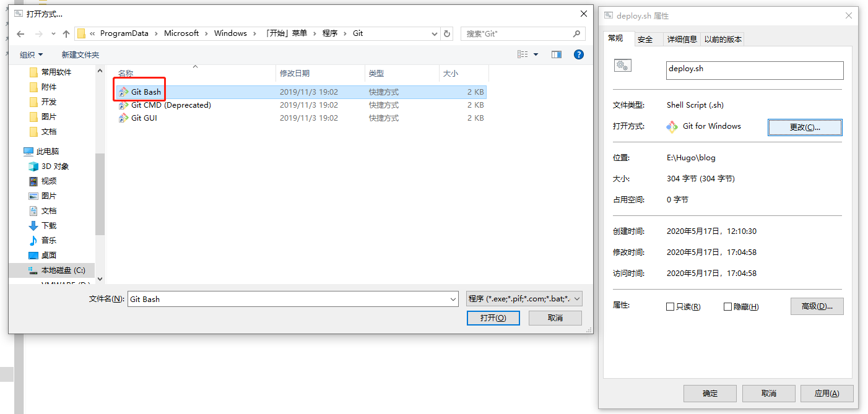Open the Organize menu
868x414 pixels.
click(31, 54)
